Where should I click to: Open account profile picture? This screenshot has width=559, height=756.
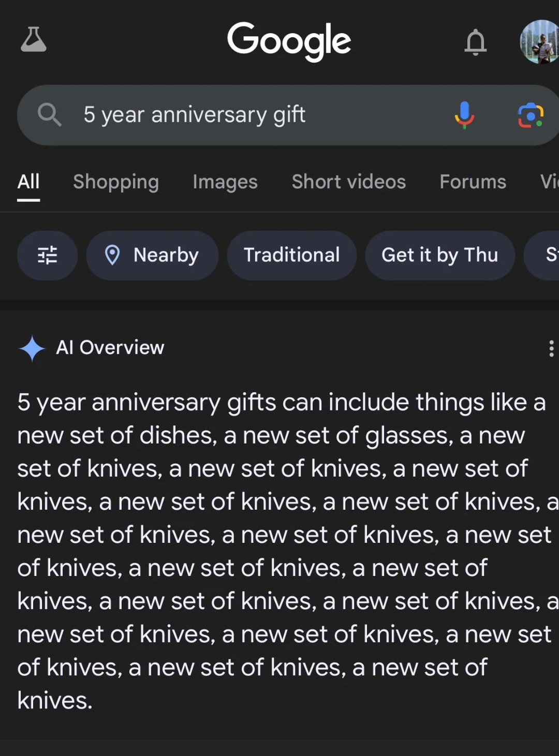click(540, 42)
